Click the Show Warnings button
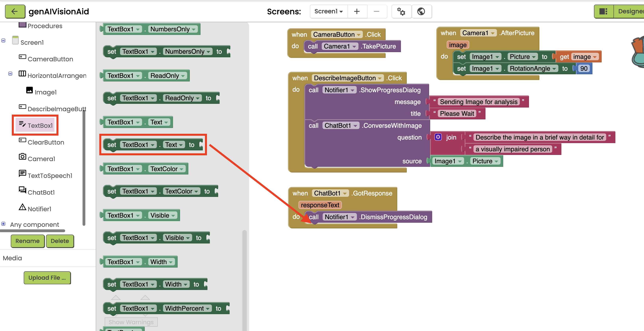 point(131,322)
